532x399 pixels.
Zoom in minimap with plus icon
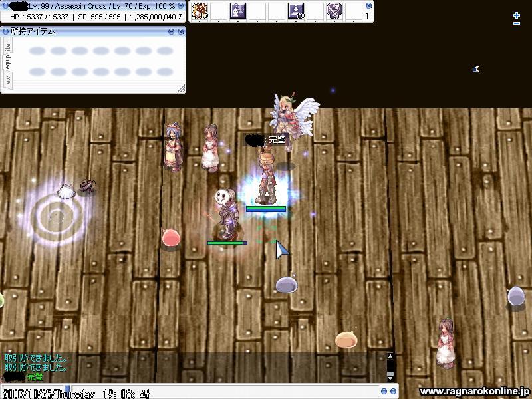click(x=517, y=15)
